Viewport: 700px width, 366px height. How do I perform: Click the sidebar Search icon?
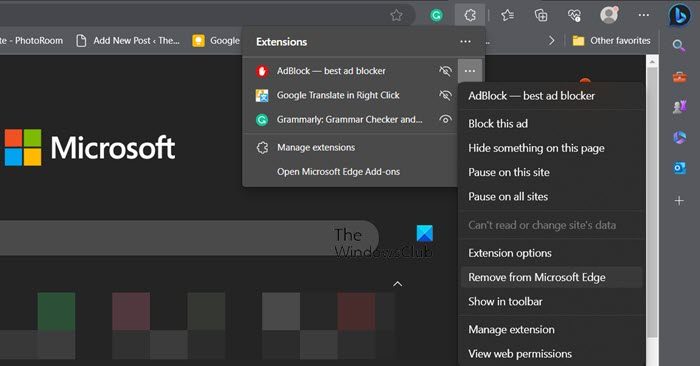679,46
